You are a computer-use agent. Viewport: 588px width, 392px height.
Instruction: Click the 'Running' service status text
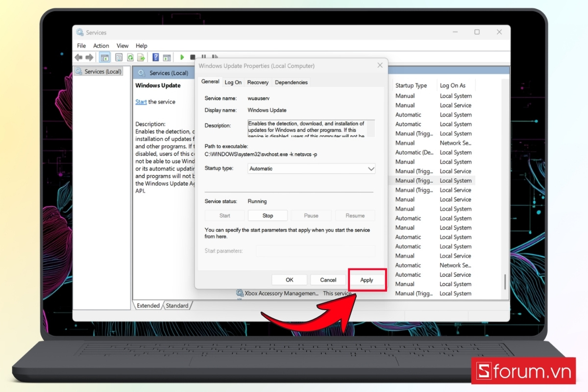257,201
